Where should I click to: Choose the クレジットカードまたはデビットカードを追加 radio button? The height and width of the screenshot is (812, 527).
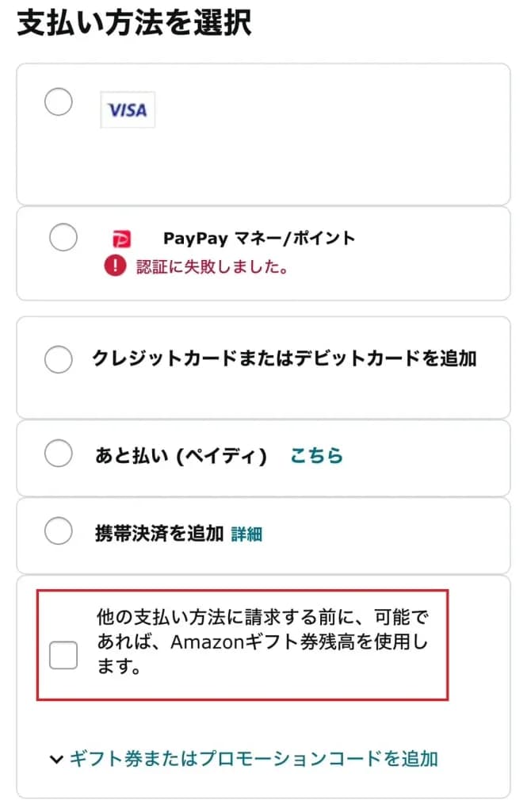tap(59, 359)
